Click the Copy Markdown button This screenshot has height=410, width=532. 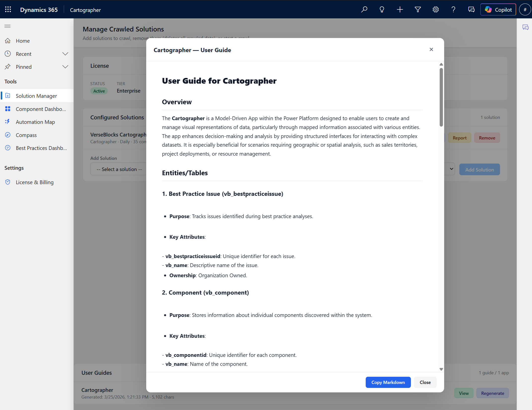388,382
